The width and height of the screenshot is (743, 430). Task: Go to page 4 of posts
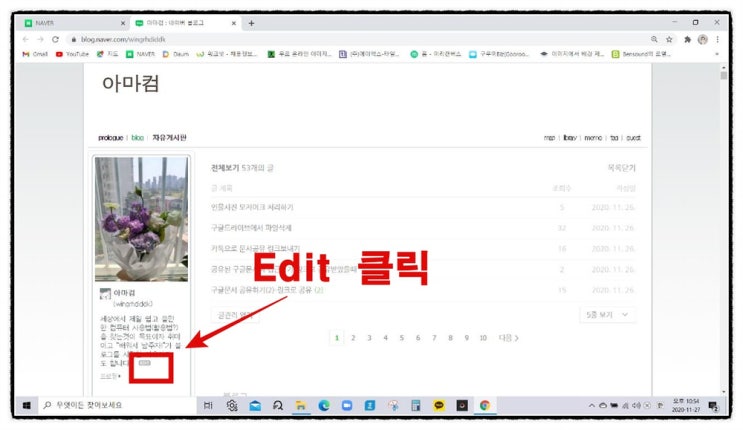coord(385,338)
